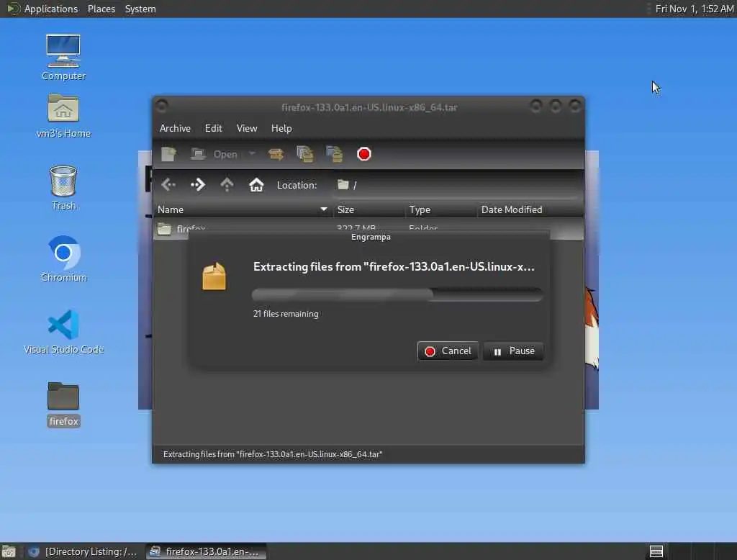Click the Home location icon
737x560 pixels.
[256, 185]
